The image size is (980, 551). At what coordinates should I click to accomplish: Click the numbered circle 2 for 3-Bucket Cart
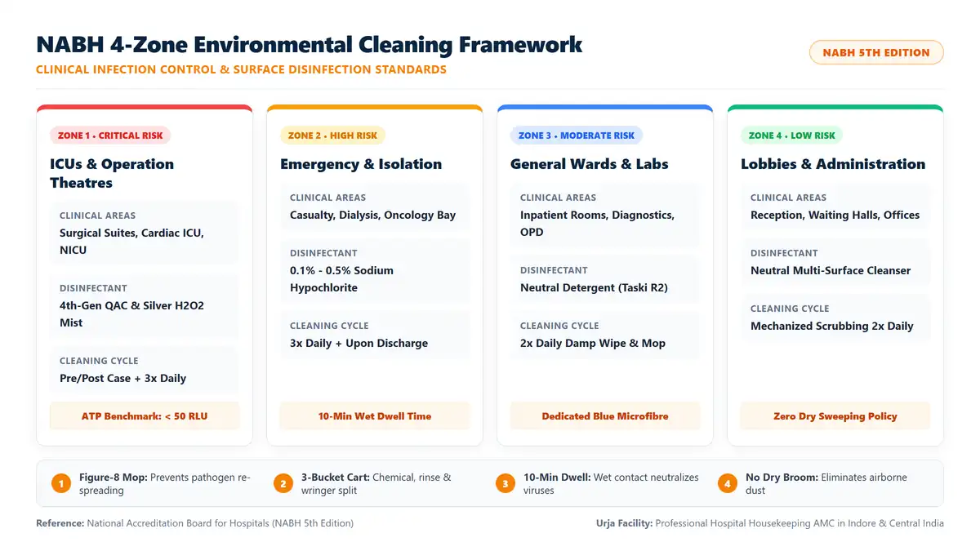(283, 484)
